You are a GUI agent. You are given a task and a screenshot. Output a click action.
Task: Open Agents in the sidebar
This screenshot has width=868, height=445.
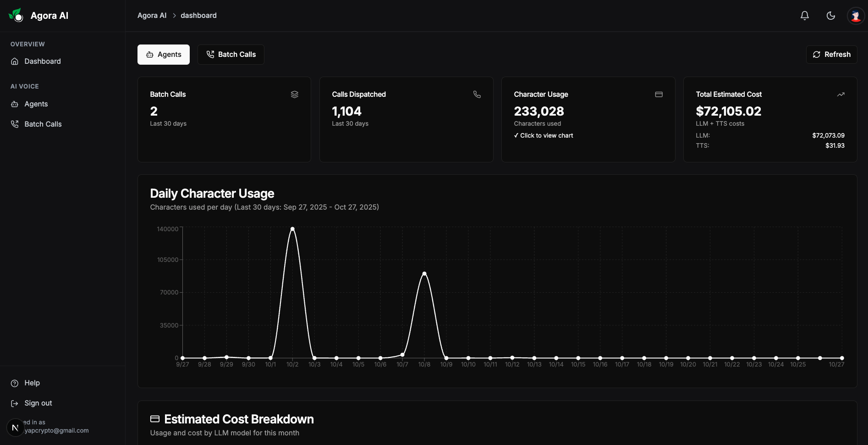click(36, 104)
